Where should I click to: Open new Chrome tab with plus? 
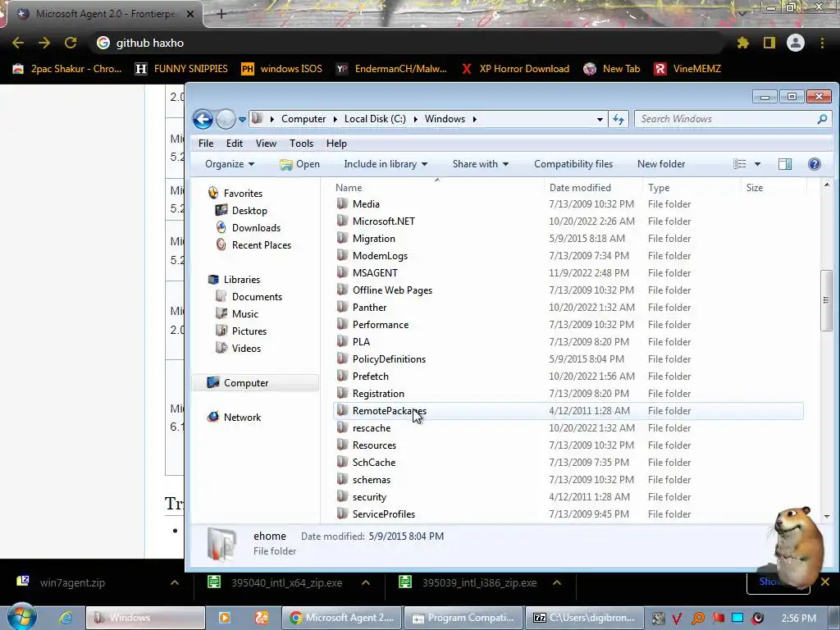point(221,14)
